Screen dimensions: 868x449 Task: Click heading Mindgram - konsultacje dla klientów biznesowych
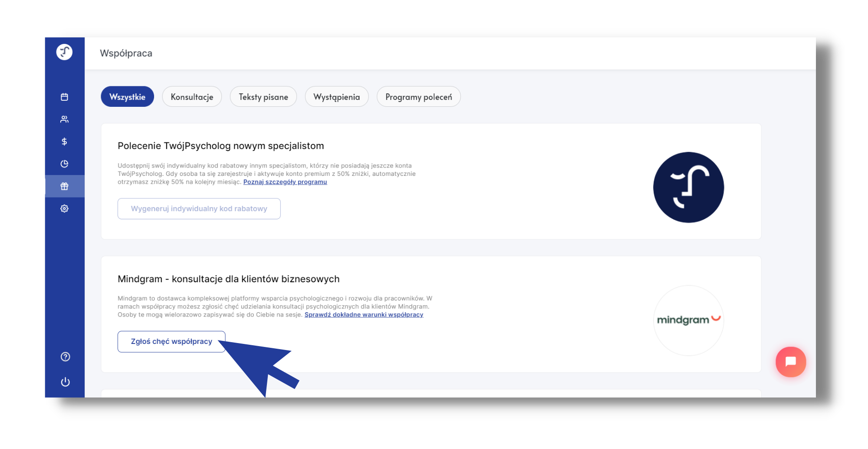pos(229,279)
